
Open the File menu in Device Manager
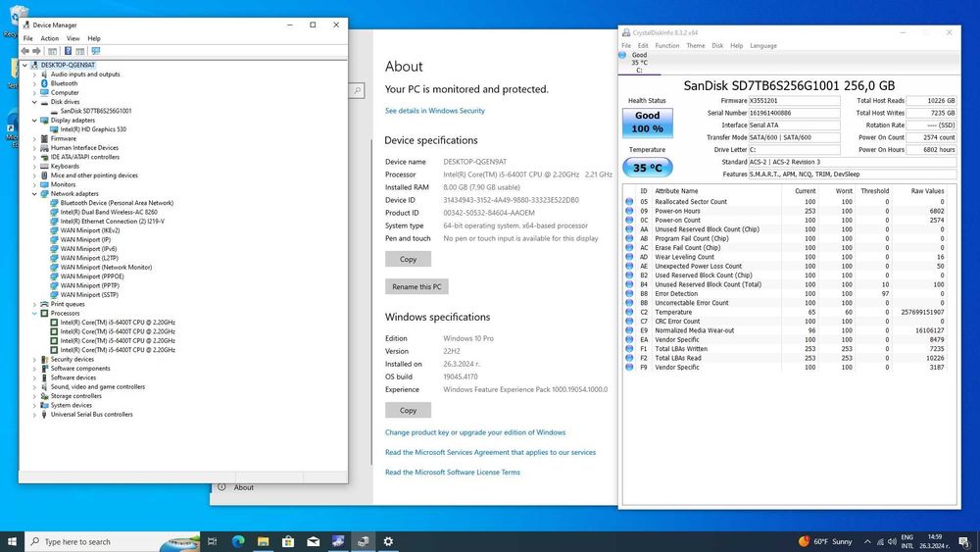pos(28,38)
